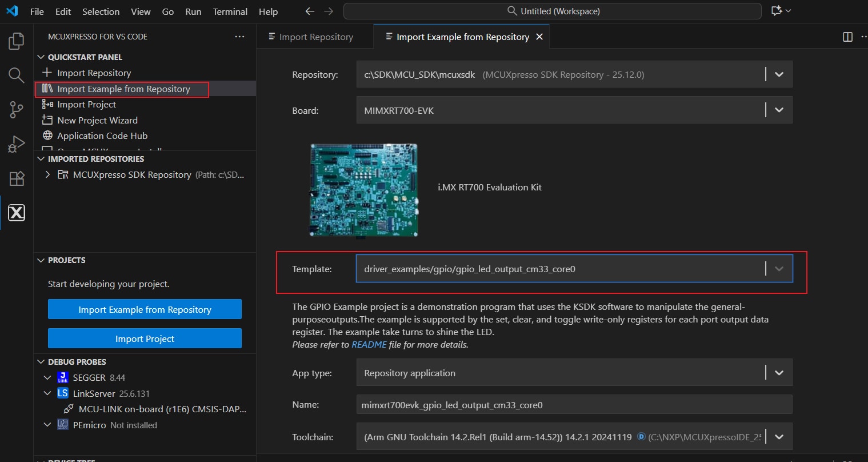Open the Extensions view icon
This screenshot has height=462, width=868.
[x=17, y=178]
